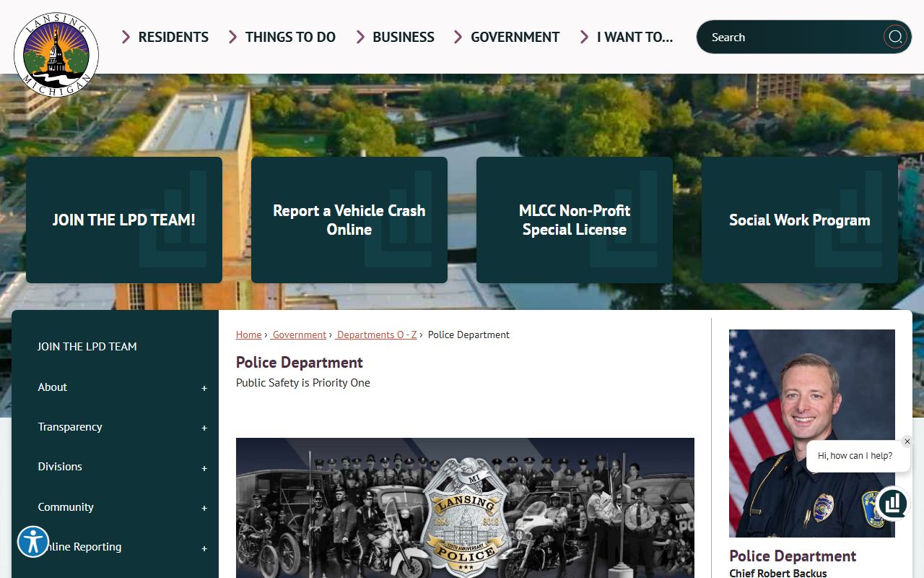Expand the Community submenu plus sign
Image resolution: width=924 pixels, height=578 pixels.
point(204,508)
